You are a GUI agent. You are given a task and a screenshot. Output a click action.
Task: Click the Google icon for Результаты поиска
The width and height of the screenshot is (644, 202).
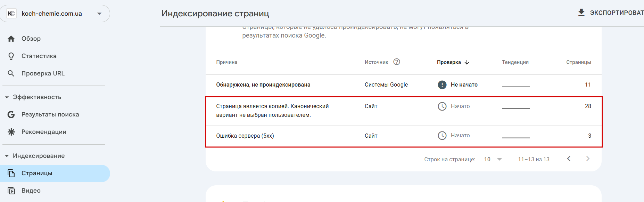[11, 114]
